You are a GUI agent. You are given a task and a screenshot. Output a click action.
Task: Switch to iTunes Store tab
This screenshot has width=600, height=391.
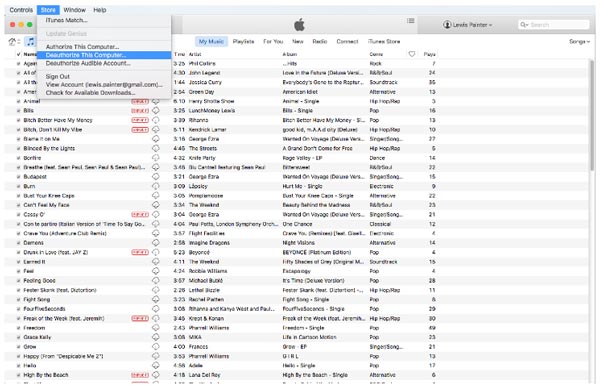pyautogui.click(x=384, y=41)
